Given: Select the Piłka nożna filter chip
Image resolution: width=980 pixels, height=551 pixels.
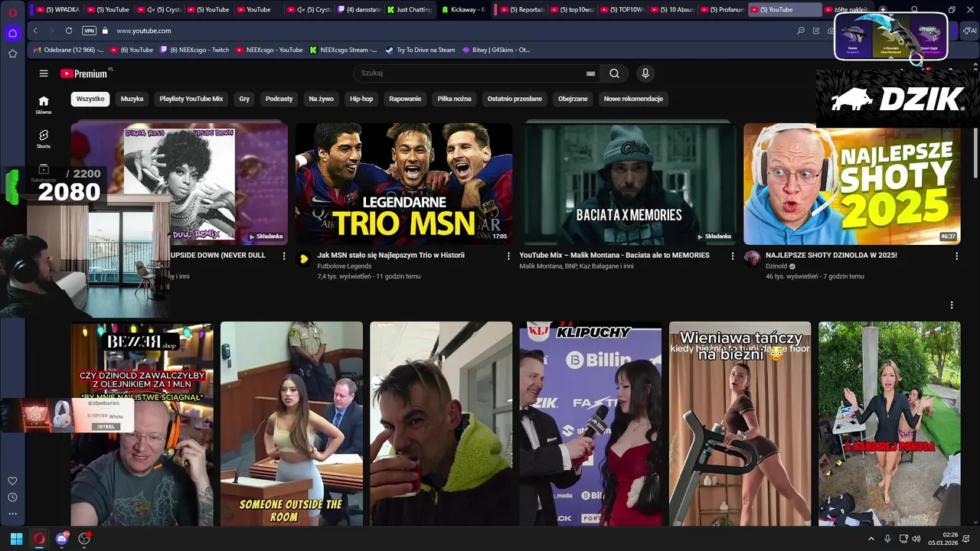Looking at the screenshot, I should point(454,99).
